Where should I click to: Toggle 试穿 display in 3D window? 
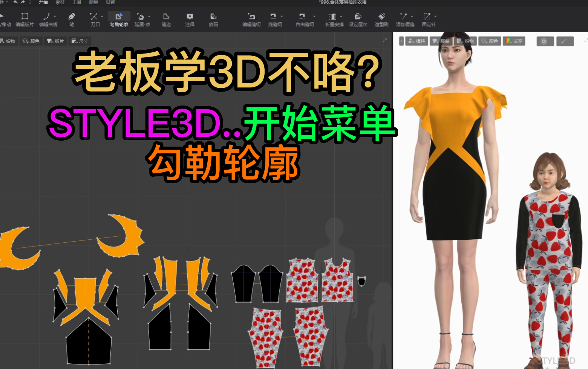tap(514, 41)
